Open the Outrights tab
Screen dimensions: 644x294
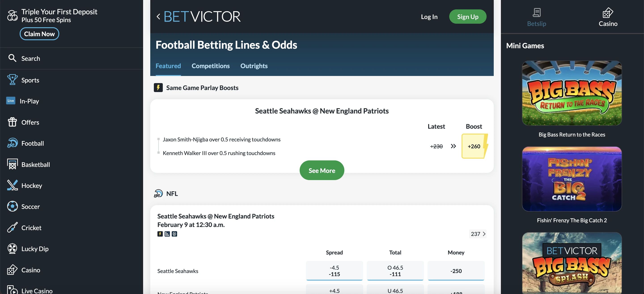click(254, 66)
